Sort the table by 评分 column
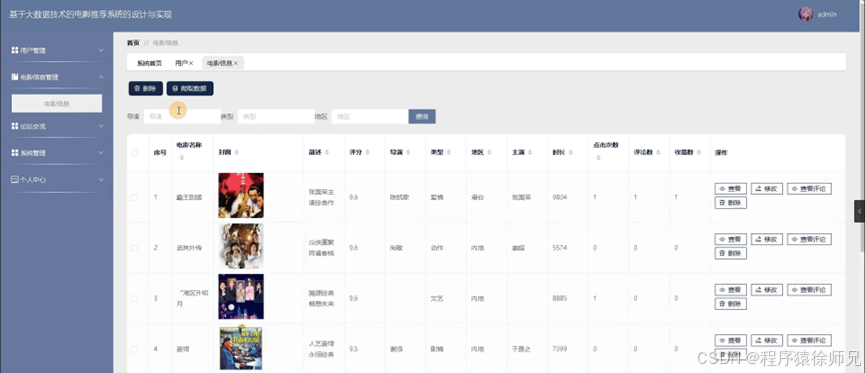This screenshot has height=373, width=865. click(x=367, y=152)
